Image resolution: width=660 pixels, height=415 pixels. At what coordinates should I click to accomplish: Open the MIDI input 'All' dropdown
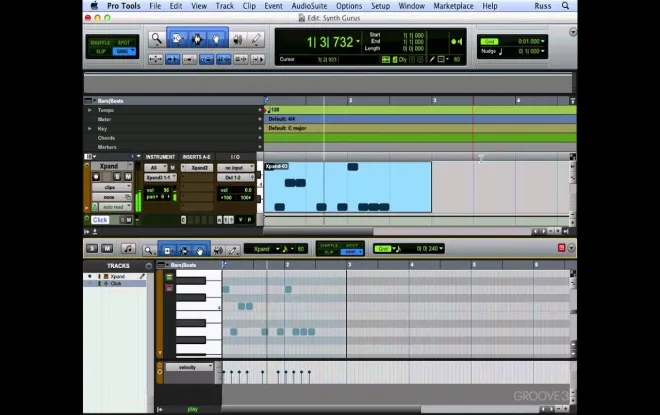click(156, 168)
